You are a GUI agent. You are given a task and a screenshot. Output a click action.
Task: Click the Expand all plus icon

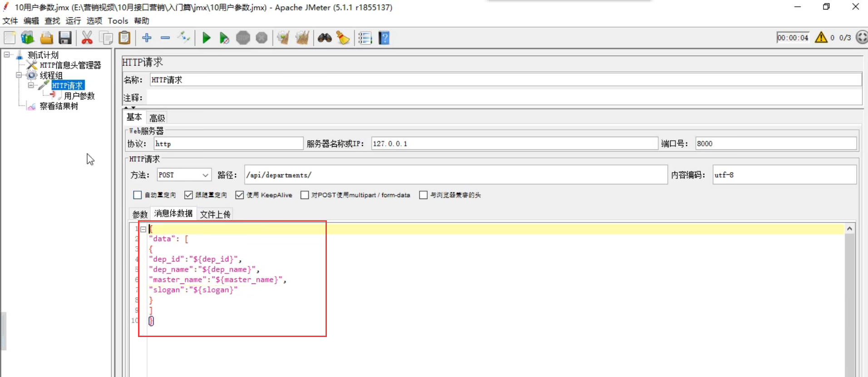pyautogui.click(x=147, y=38)
